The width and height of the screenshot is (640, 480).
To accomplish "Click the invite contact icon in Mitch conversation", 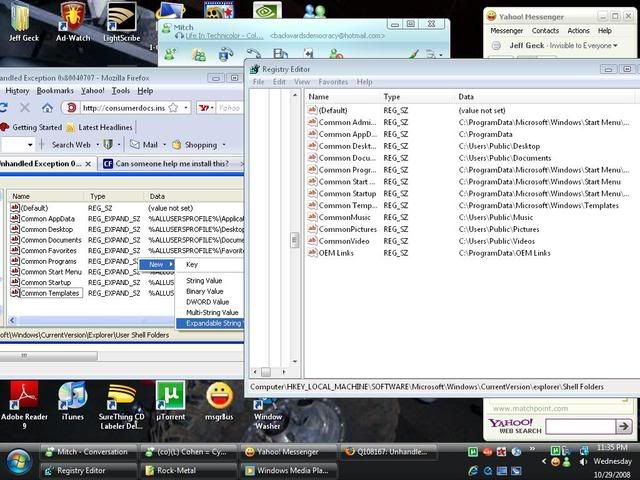I will click(x=170, y=54).
